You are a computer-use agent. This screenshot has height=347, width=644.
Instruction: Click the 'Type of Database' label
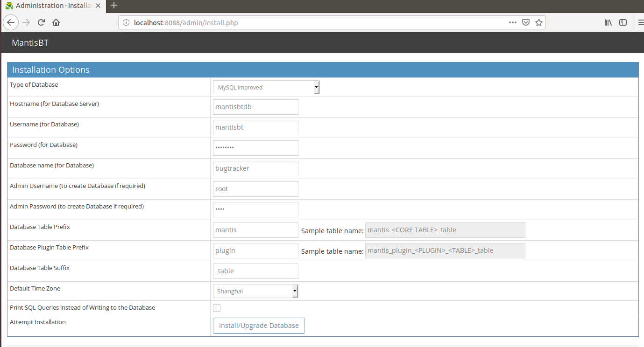[x=34, y=84]
